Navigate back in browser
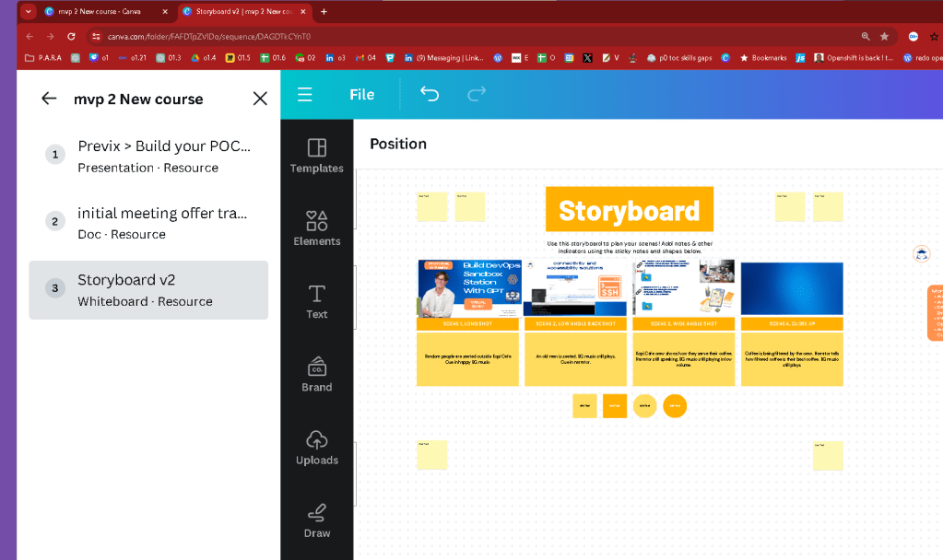 (x=29, y=37)
